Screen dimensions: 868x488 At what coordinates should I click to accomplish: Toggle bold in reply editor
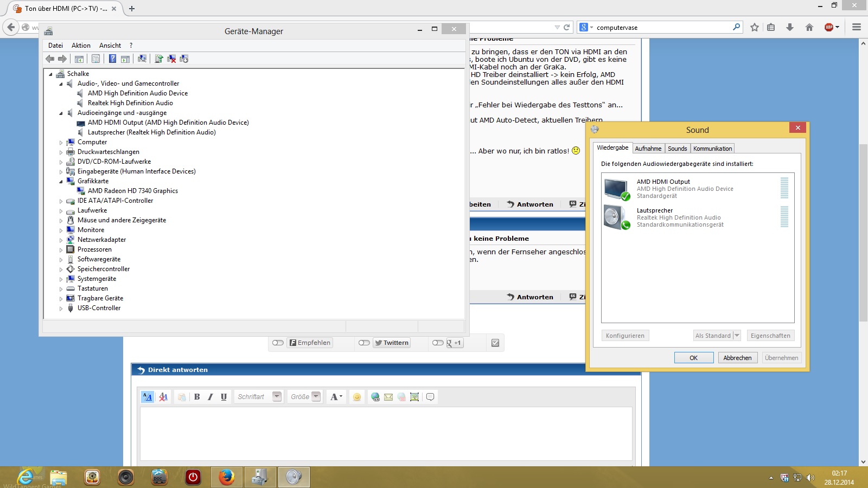197,397
